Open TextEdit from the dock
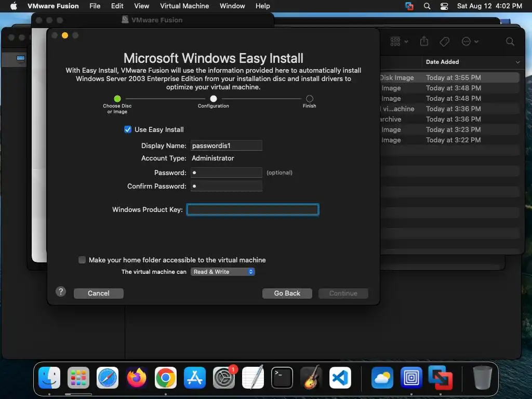 [x=253, y=377]
